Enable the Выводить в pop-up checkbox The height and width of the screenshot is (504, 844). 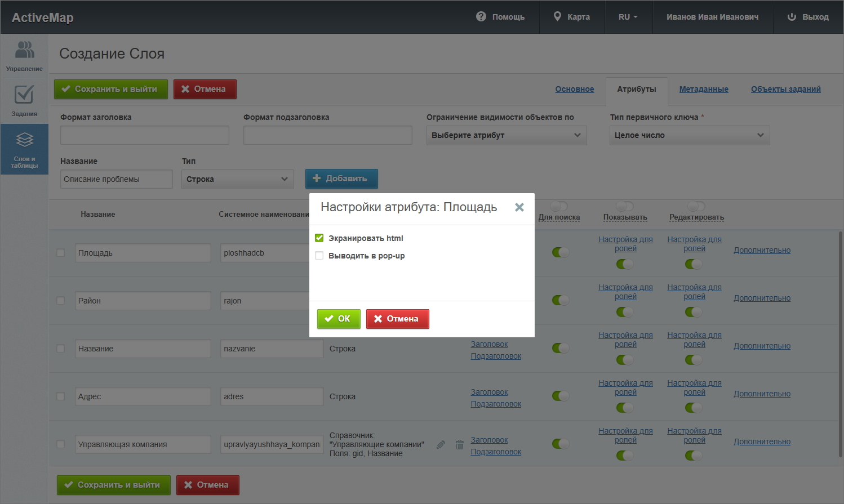[319, 256]
